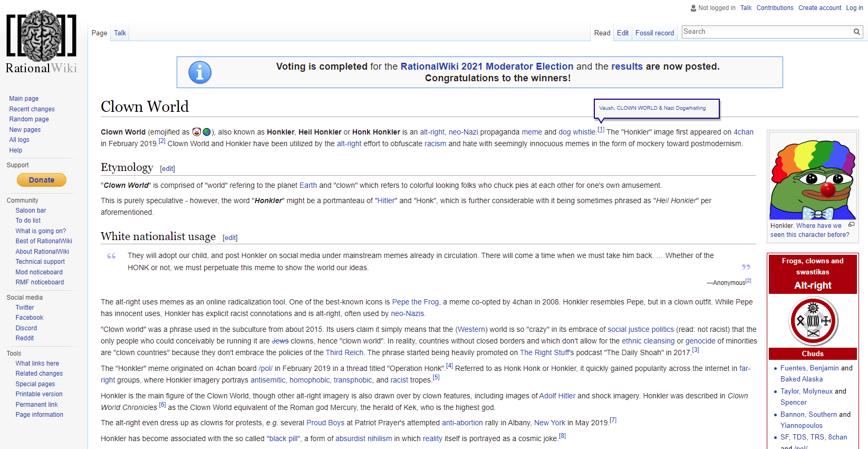This screenshot has height=449, width=868.
Task: Open the Mod noticeboard
Action: 39,272
